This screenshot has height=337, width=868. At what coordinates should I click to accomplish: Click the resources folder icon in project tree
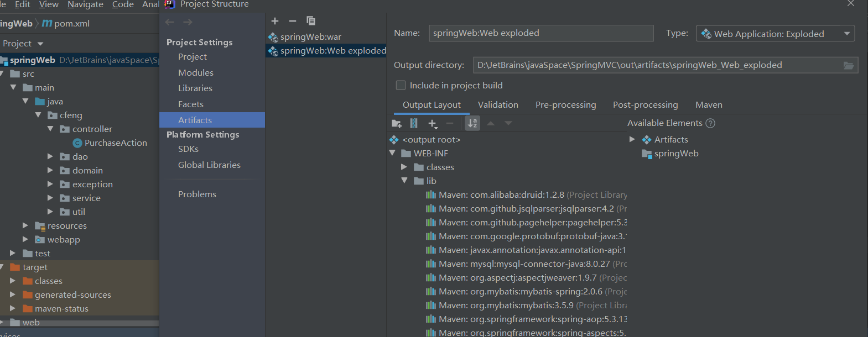coord(40,226)
